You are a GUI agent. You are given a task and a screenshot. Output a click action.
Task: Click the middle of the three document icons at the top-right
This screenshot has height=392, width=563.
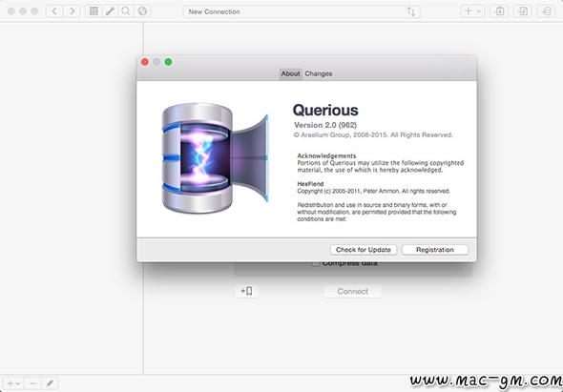click(522, 11)
